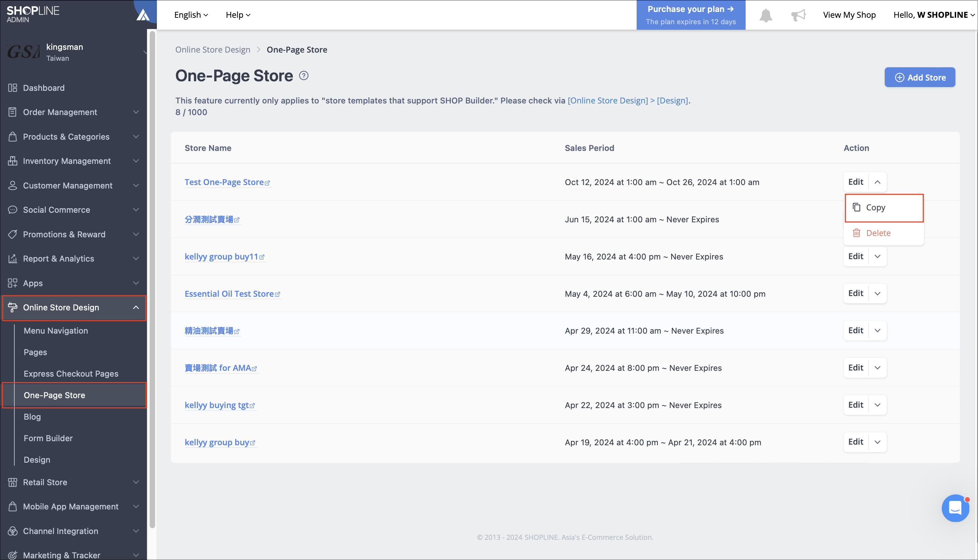
Task: Expand action dropdown for Essential Oil Test Store
Action: (877, 293)
